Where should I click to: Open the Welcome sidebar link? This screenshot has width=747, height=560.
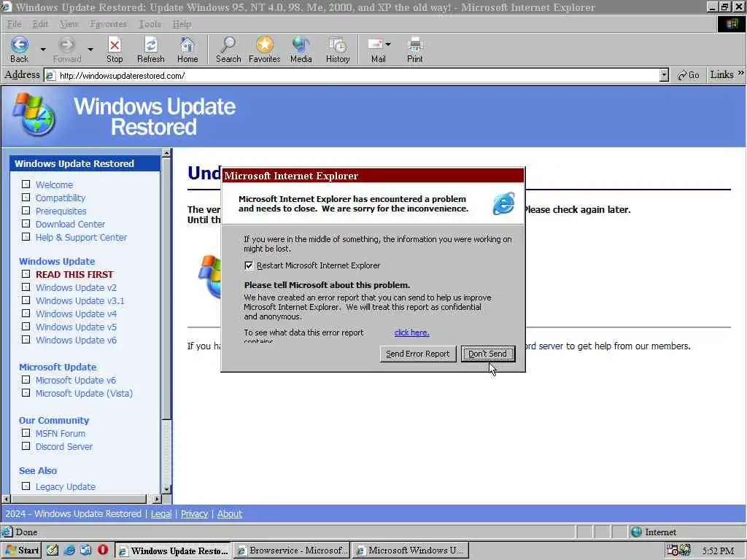coord(54,184)
